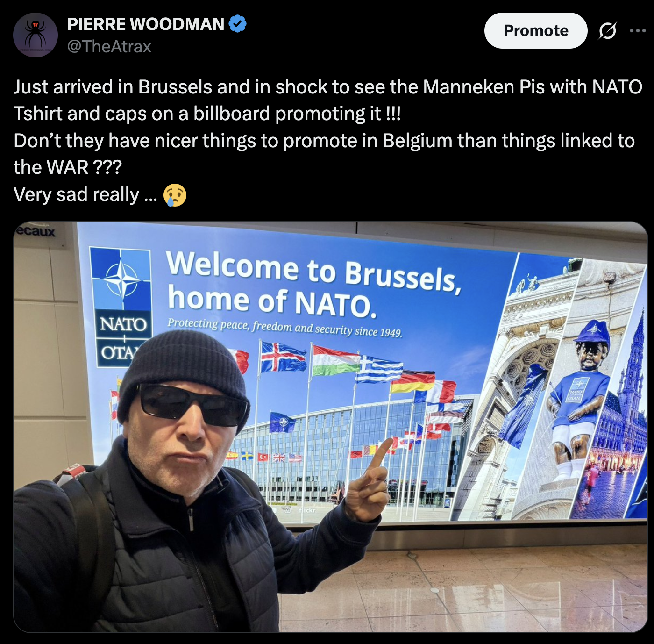654x644 pixels.
Task: Click the PIERRE WOODMAN display name
Action: coord(146,24)
